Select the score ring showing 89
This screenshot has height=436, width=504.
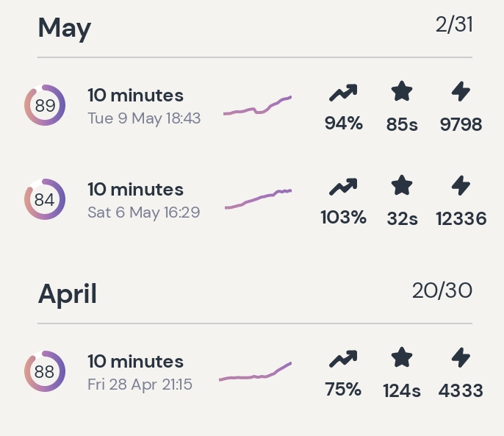45,106
